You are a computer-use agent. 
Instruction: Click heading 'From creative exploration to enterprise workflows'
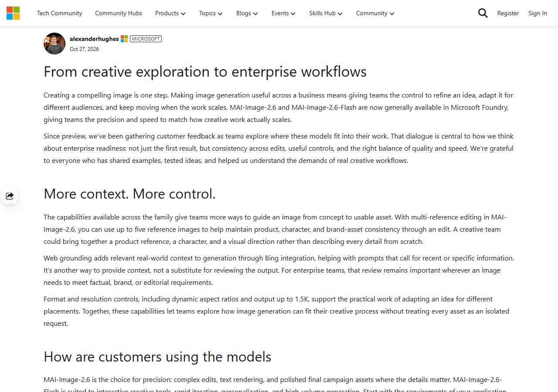[x=205, y=71]
